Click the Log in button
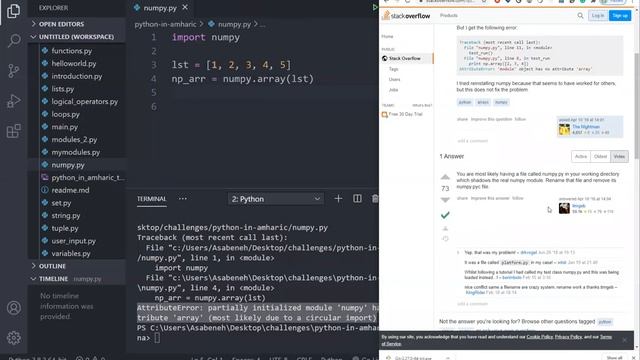 598,16
